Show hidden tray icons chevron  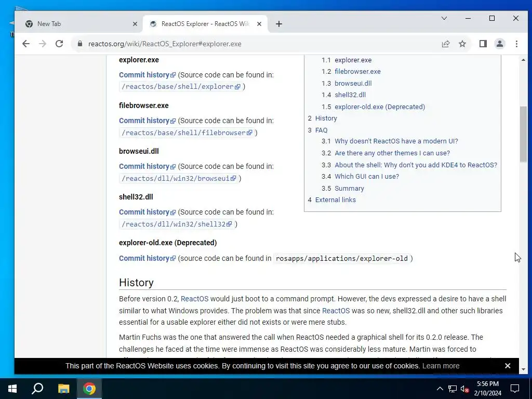[440, 389]
